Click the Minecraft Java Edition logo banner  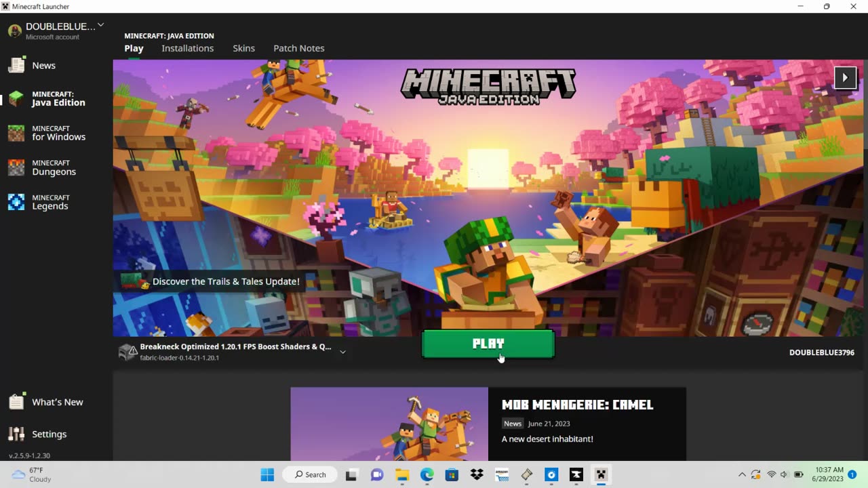(488, 86)
